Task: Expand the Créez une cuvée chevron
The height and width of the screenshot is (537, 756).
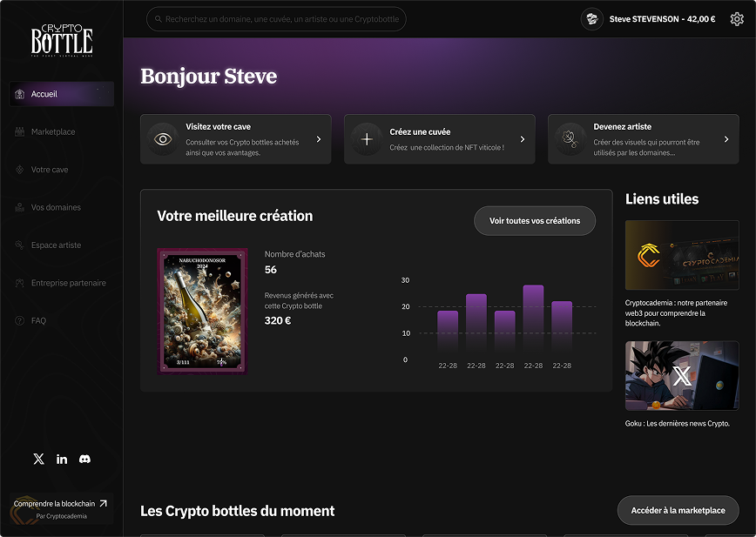Action: [523, 139]
